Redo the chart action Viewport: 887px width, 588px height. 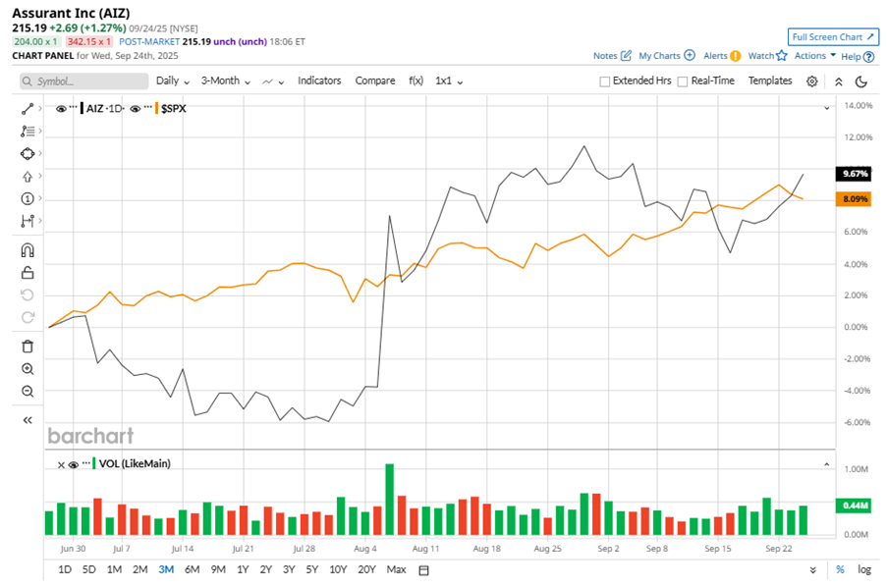pyautogui.click(x=28, y=317)
